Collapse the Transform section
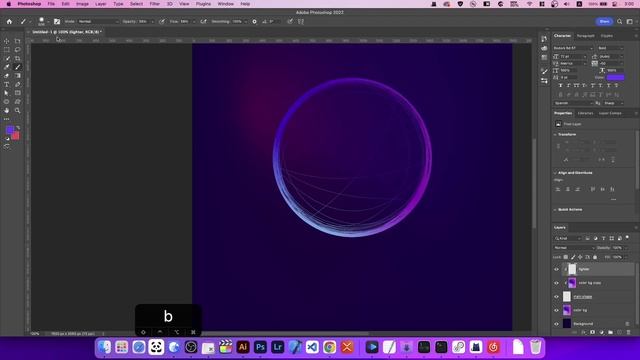 [555, 134]
